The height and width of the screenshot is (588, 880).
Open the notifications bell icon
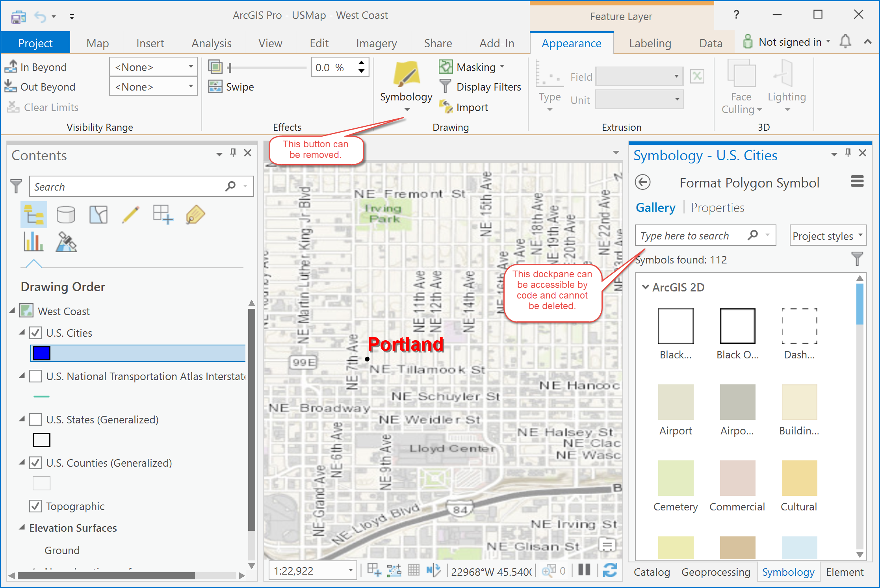845,41
